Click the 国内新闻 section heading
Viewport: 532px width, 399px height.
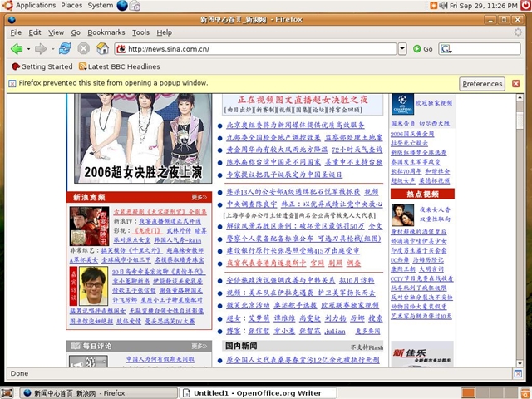pos(241,346)
